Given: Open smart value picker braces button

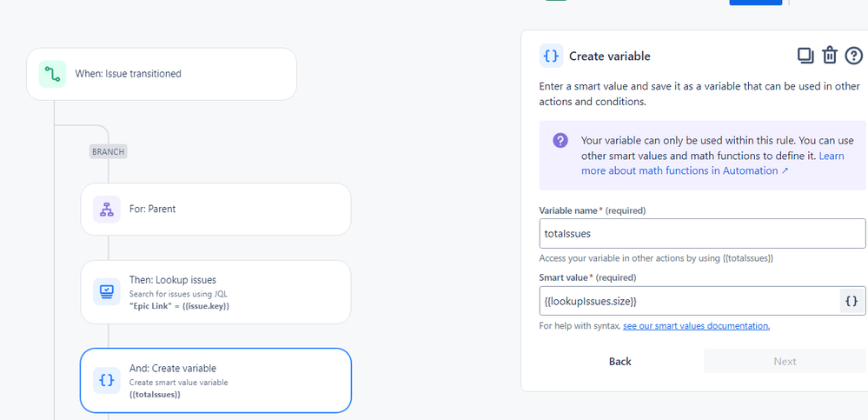Looking at the screenshot, I should coord(851,301).
